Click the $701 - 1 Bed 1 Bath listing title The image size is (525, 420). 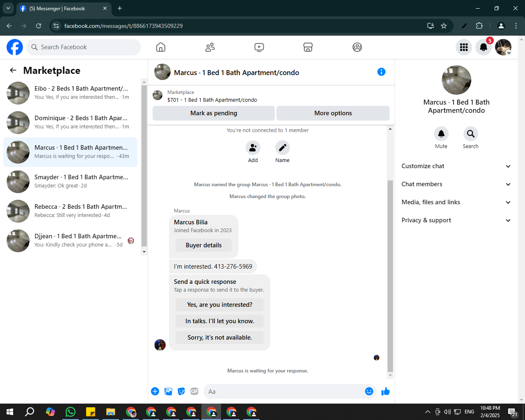[x=212, y=100]
